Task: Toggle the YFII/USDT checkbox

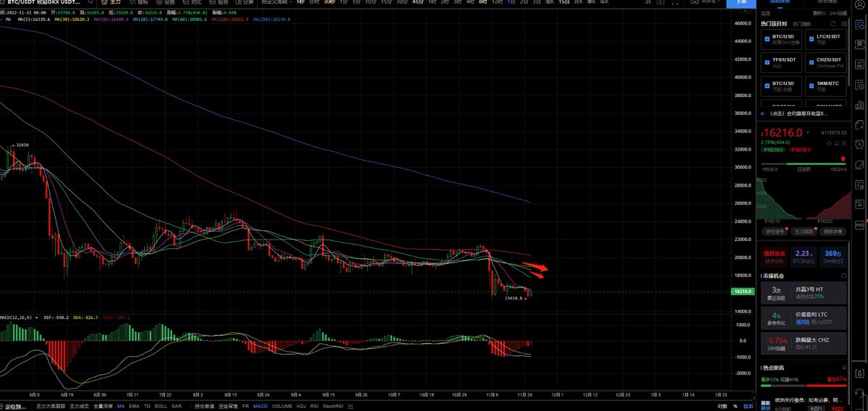Action: pos(767,61)
